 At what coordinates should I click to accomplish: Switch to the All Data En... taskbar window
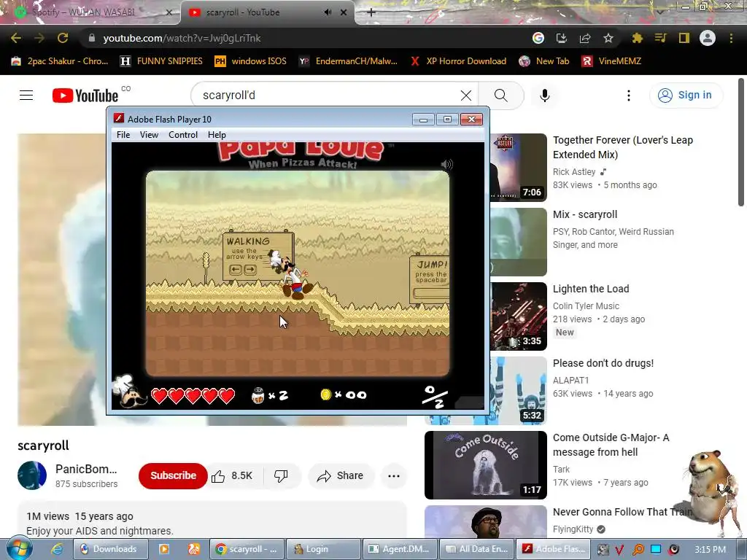477,549
